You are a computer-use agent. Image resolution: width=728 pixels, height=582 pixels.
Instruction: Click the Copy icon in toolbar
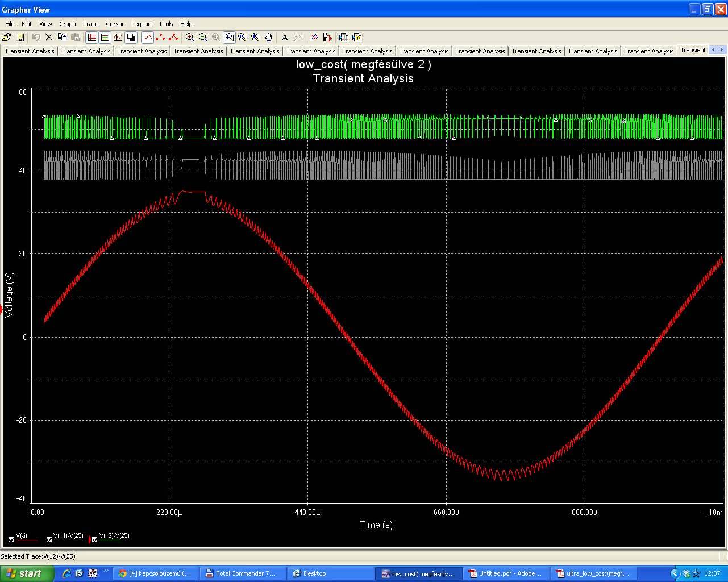62,38
